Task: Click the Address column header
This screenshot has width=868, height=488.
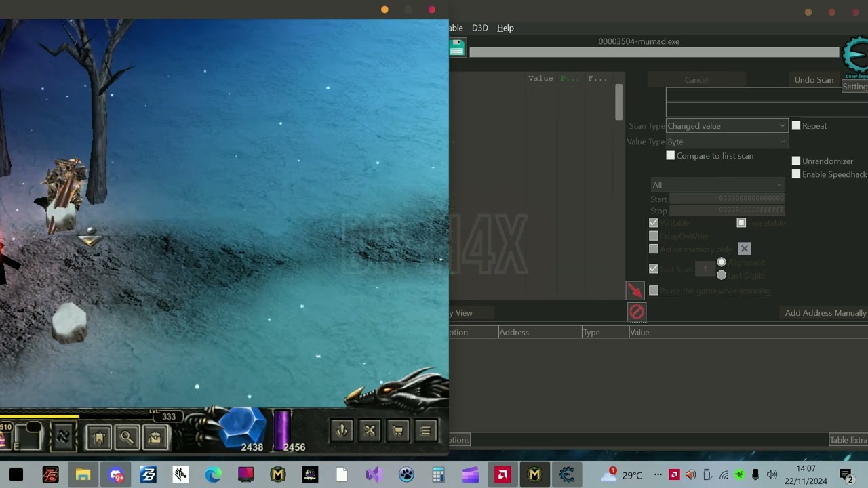Action: pos(540,332)
